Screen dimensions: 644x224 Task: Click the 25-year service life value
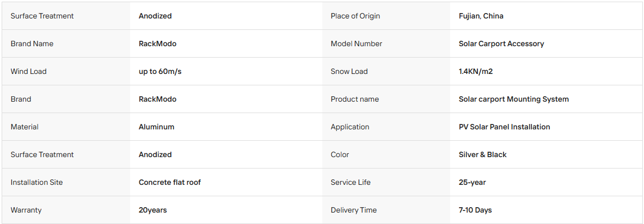(x=473, y=183)
